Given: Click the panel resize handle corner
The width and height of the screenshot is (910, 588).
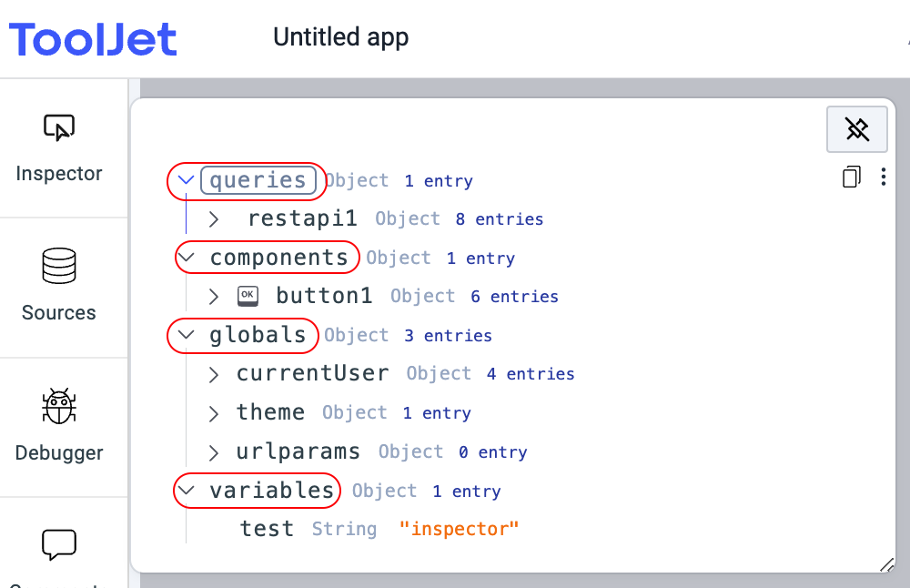Looking at the screenshot, I should tap(886, 565).
